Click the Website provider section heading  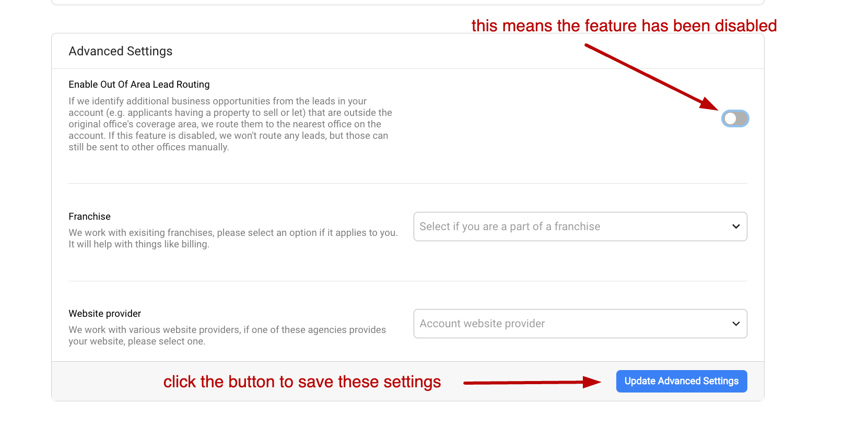[x=104, y=313]
